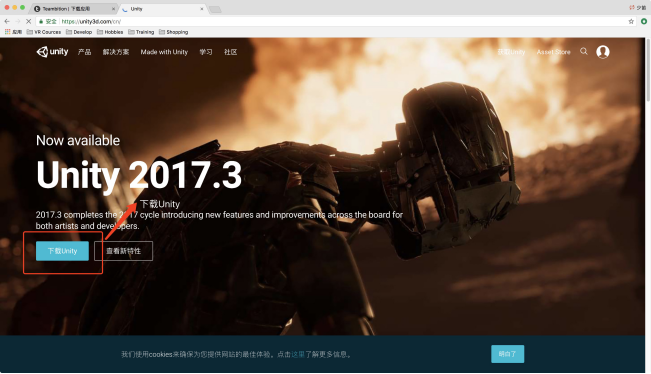Open the Made with Unity menu

click(x=164, y=52)
